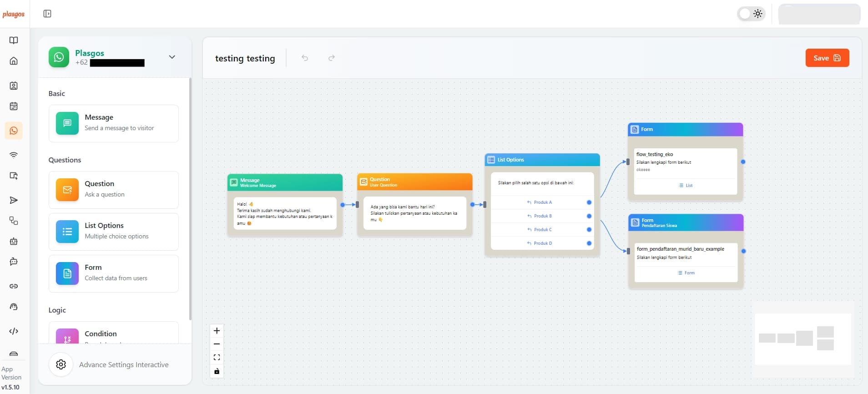868x394 pixels.
Task: Select the List Options block
Action: tap(114, 232)
